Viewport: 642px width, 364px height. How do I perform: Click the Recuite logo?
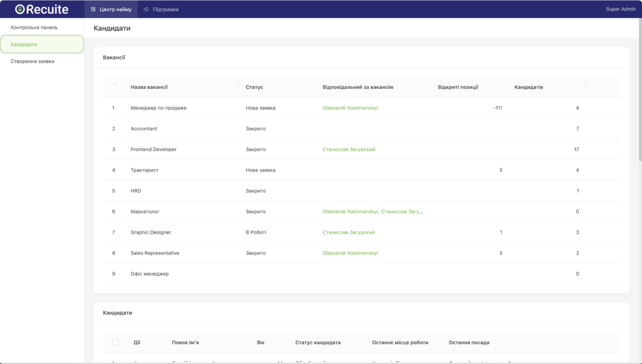pos(41,9)
